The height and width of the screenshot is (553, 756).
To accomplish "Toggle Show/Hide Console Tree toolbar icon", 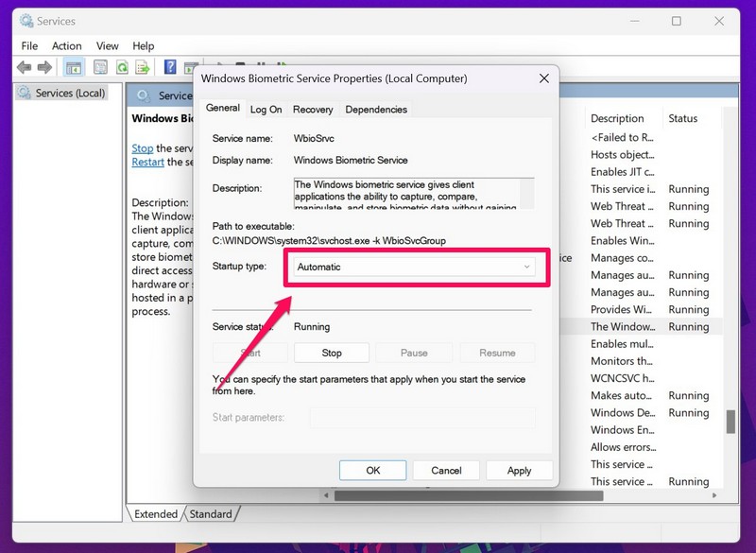I will click(73, 67).
